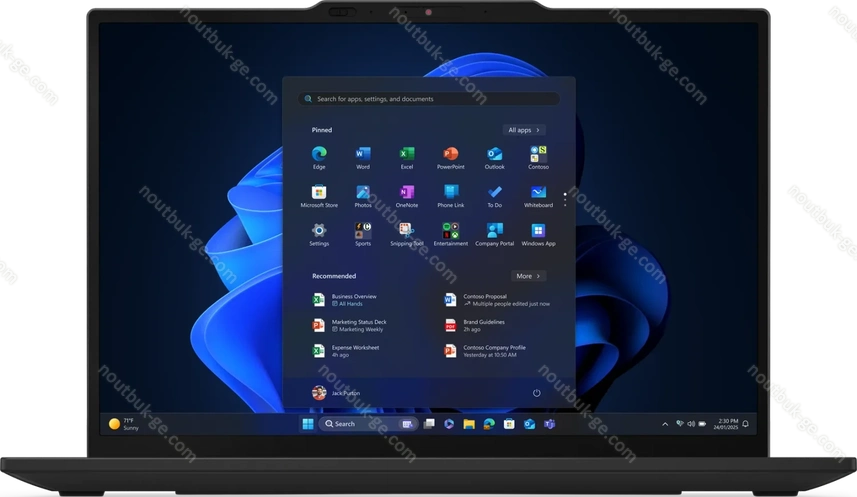Viewport: 857px width, 497px height.
Task: Click the Windows Start button on taskbar
Action: pyautogui.click(x=307, y=424)
